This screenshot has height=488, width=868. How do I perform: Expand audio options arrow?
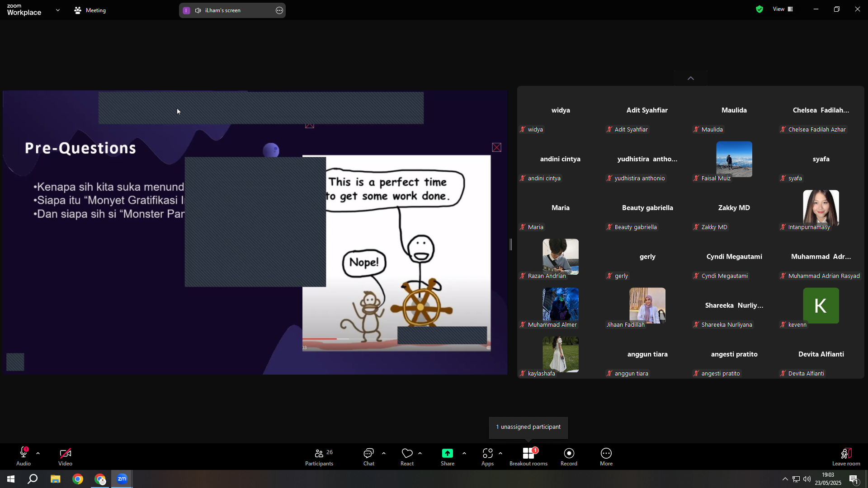pos(38,453)
